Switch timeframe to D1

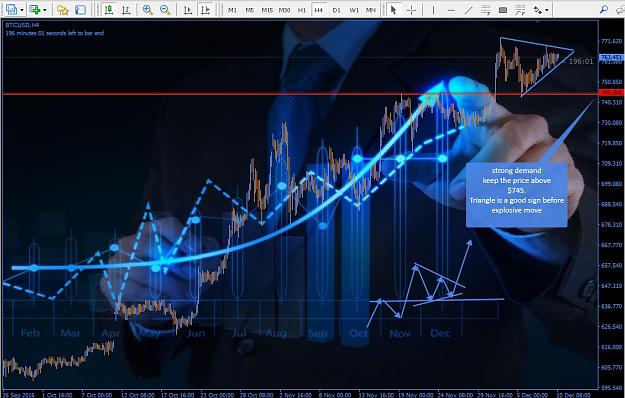[x=336, y=10]
